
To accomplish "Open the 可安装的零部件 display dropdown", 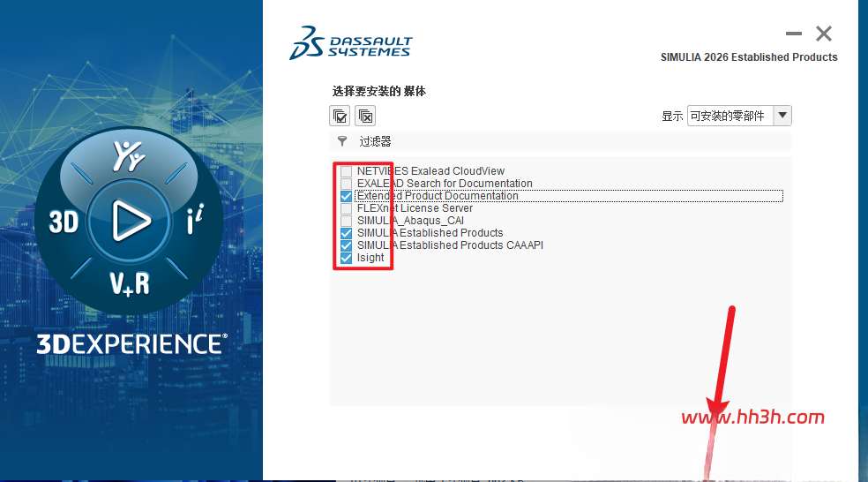I will tap(739, 116).
